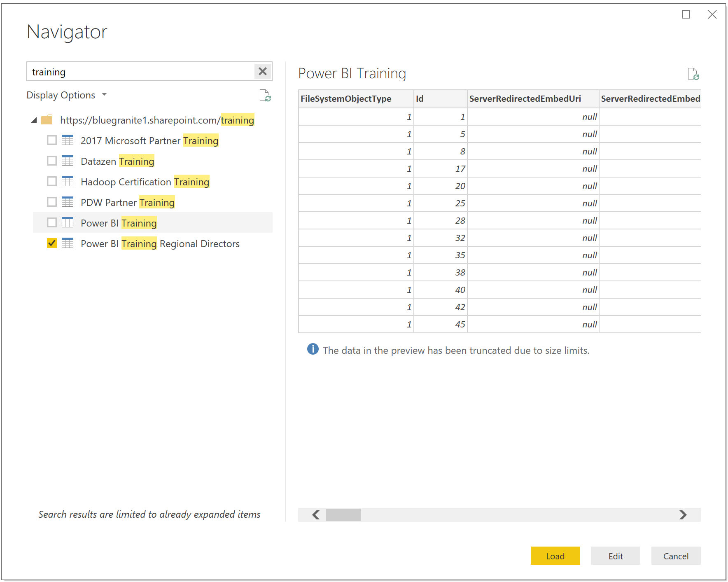This screenshot has height=582, width=728.
Task: Click the Load button
Action: [555, 556]
